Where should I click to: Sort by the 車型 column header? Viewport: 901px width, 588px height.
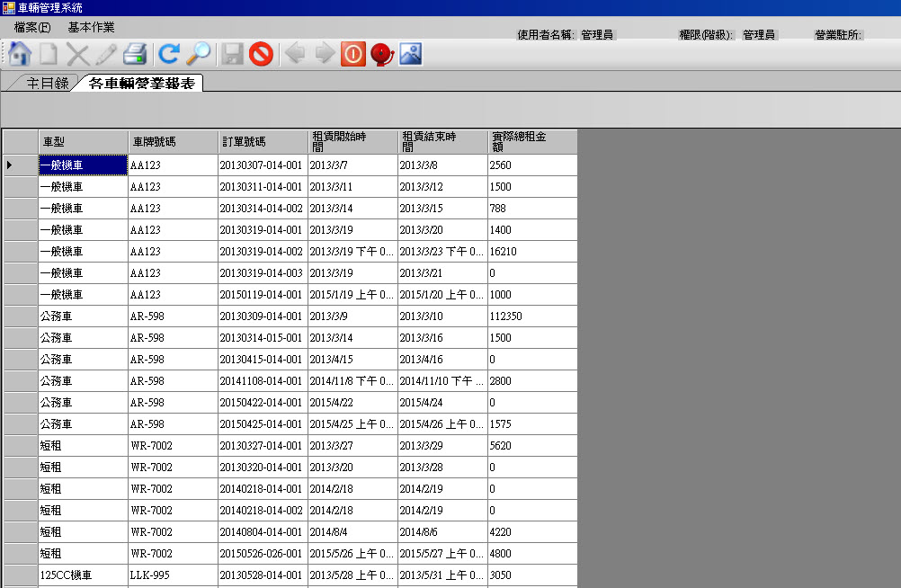tap(84, 141)
